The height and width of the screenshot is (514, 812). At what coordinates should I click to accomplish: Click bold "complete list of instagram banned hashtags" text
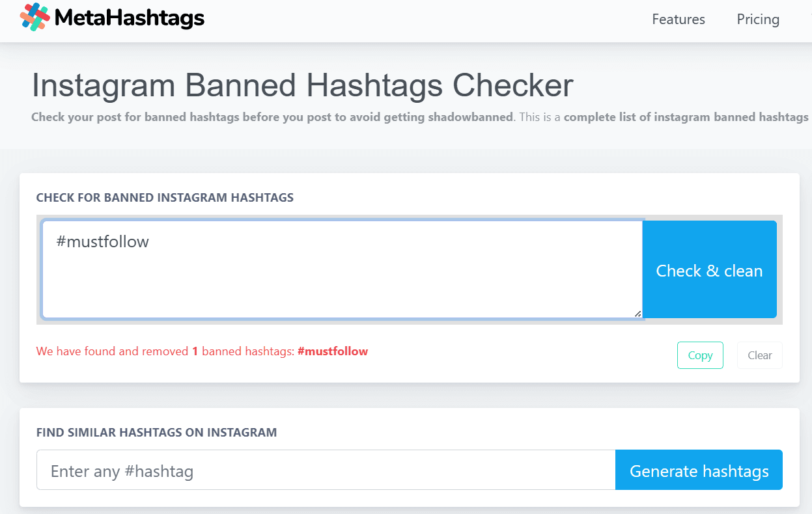click(686, 118)
